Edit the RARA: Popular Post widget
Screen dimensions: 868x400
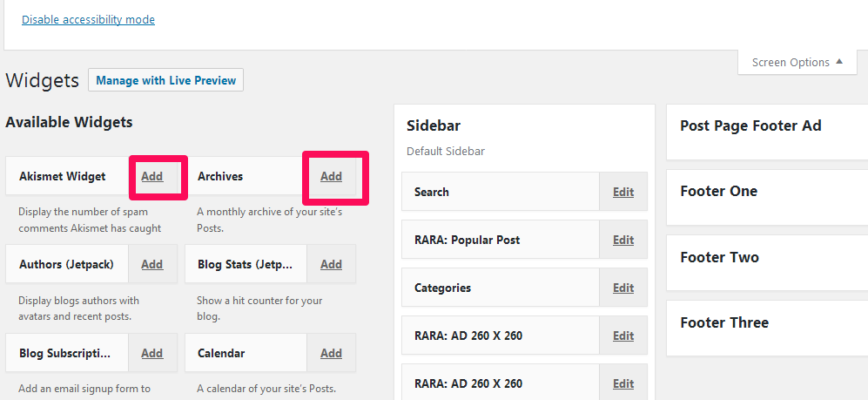[x=623, y=240]
